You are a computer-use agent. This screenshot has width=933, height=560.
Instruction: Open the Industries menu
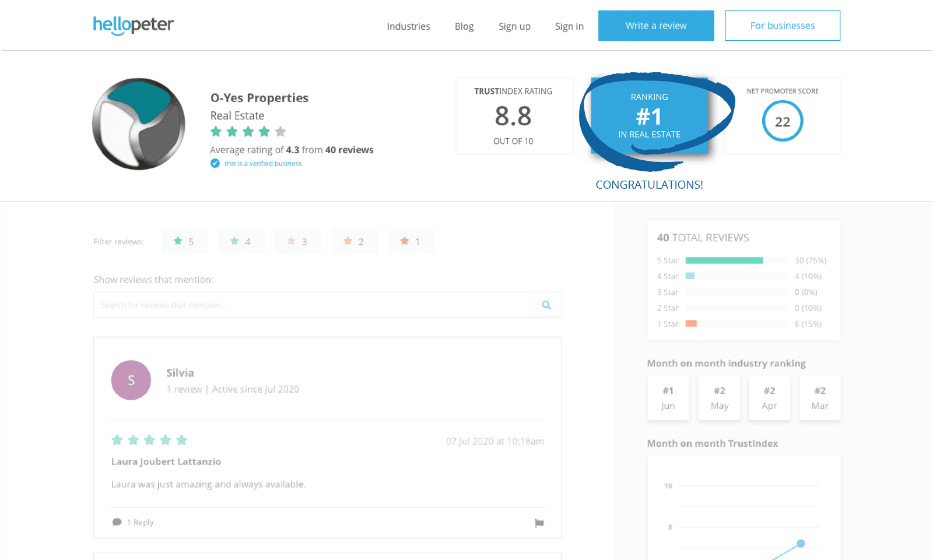pos(408,26)
